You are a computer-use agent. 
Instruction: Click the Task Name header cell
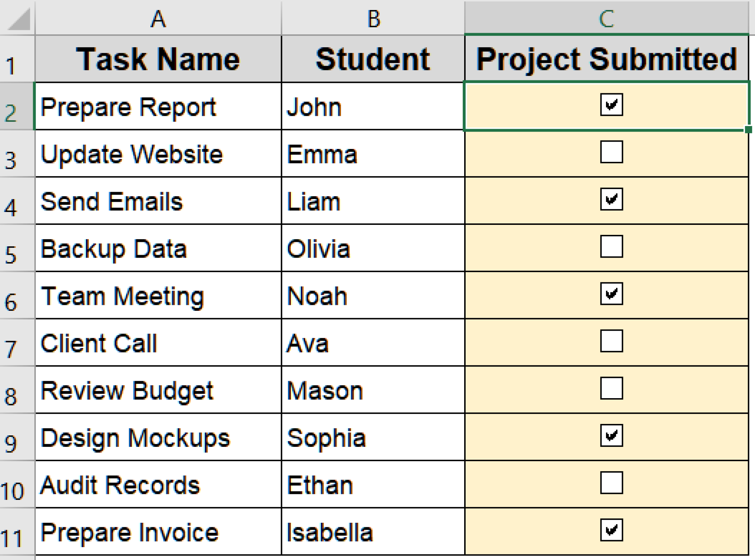click(x=158, y=59)
